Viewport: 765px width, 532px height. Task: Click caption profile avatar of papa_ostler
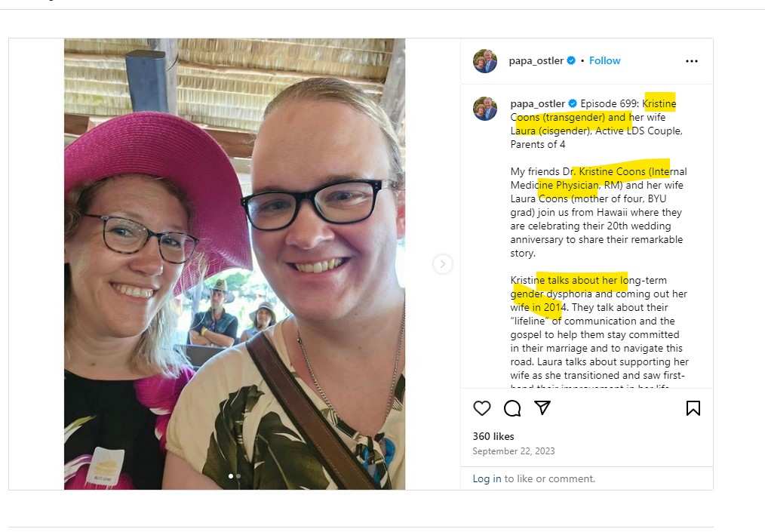pos(485,109)
